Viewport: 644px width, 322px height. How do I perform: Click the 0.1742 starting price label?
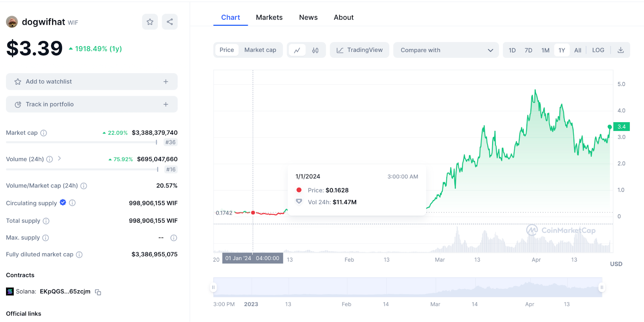(224, 213)
